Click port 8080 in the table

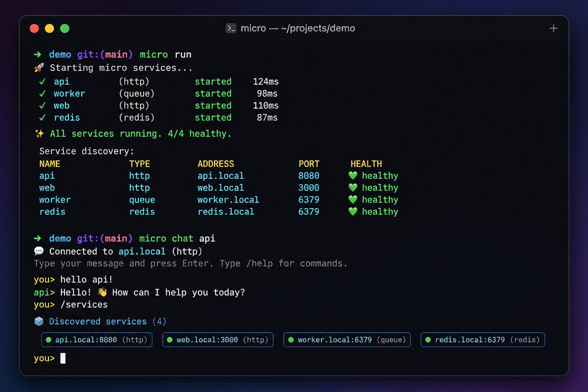309,176
